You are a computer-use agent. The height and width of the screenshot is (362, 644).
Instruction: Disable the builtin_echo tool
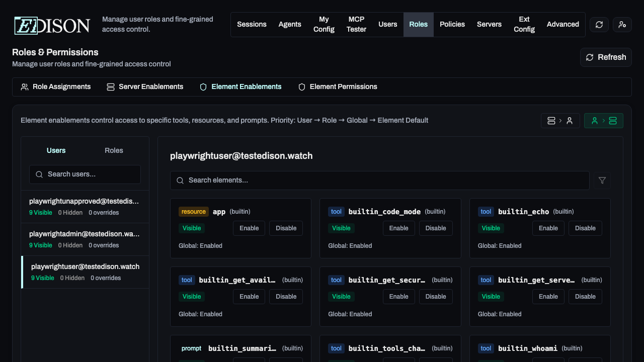point(585,228)
